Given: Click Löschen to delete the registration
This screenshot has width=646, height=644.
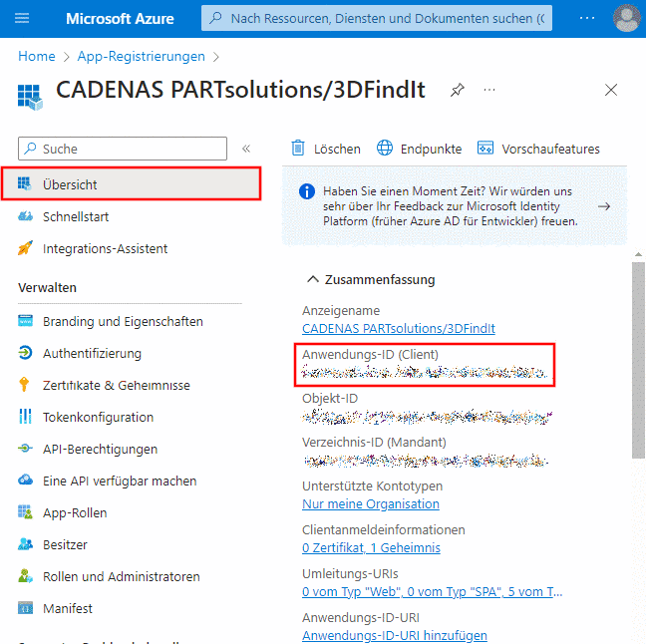Looking at the screenshot, I should [337, 149].
